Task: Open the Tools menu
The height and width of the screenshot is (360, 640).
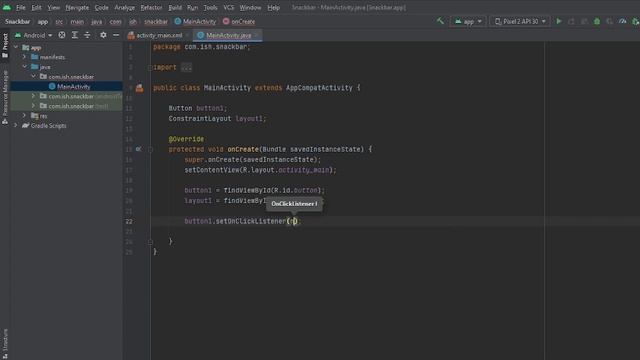Action: point(210,7)
